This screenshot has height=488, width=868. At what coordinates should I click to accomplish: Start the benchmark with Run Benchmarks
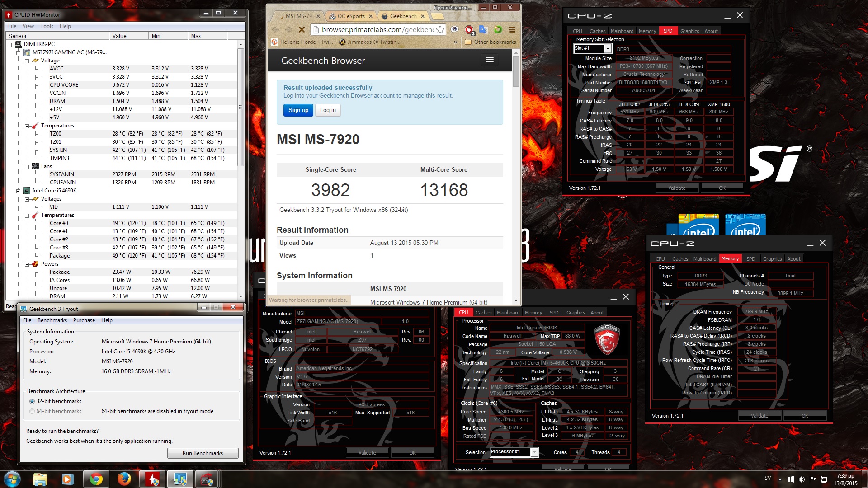click(203, 453)
